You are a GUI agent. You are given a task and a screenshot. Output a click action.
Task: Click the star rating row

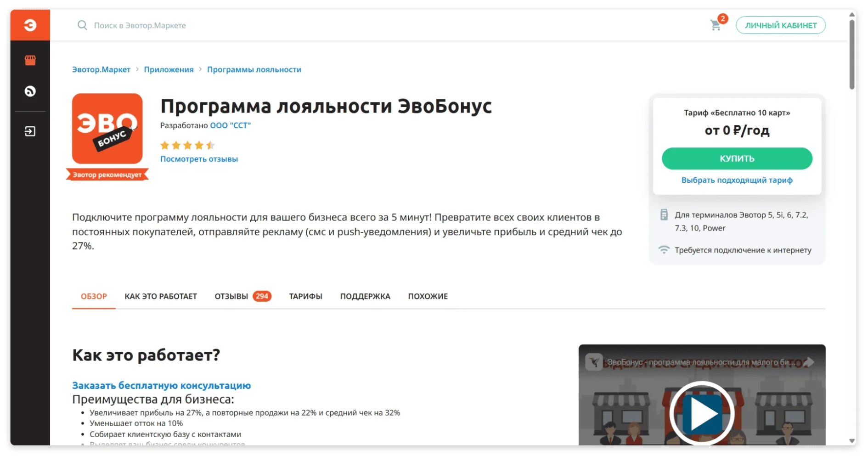pos(187,146)
